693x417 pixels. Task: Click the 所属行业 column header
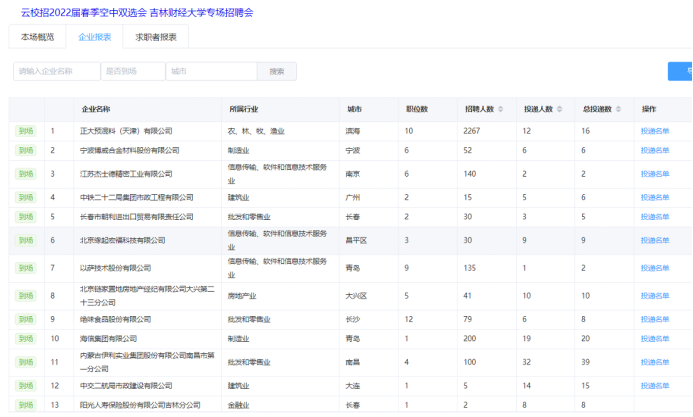click(x=244, y=109)
